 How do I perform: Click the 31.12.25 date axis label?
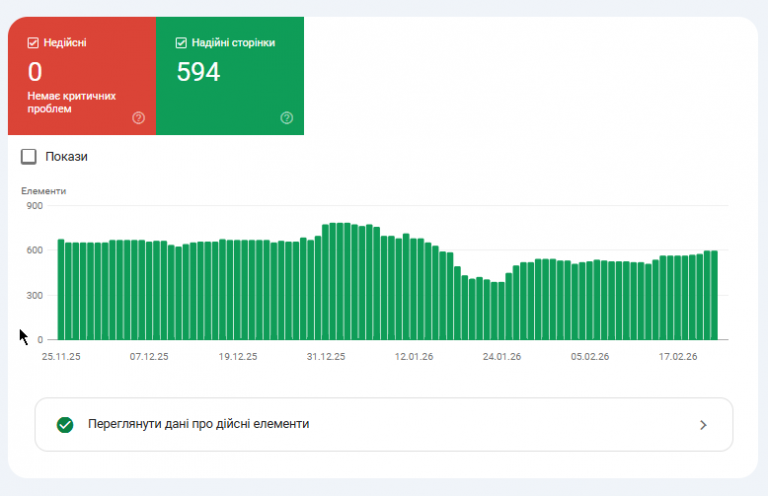(326, 356)
